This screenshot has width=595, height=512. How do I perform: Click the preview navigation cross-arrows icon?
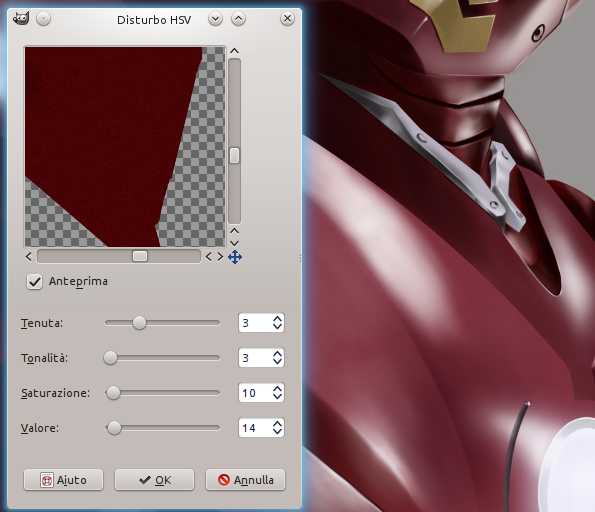coord(235,257)
